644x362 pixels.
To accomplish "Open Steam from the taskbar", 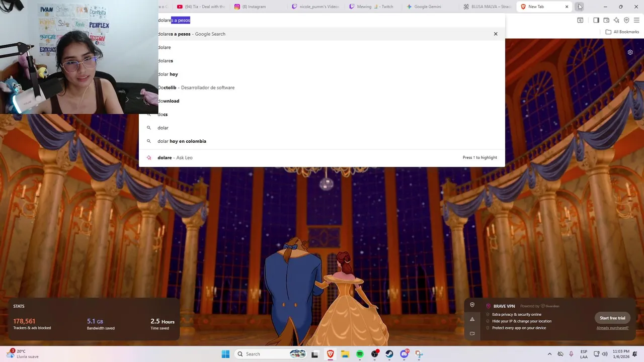I will click(x=389, y=354).
